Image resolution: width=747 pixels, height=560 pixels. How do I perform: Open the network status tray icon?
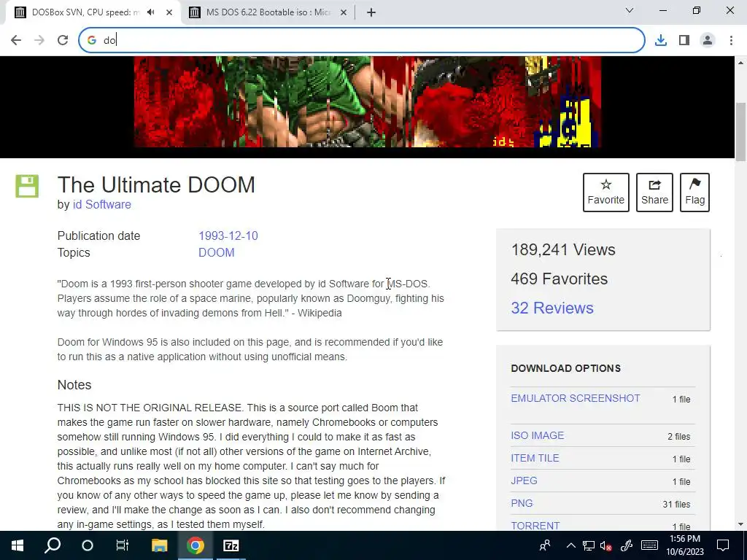coord(589,545)
